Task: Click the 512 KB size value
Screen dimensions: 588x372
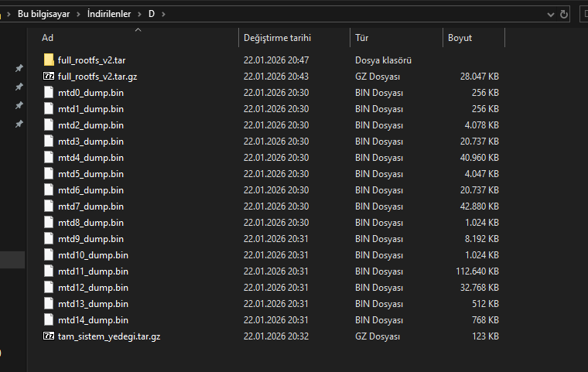Action: (486, 304)
